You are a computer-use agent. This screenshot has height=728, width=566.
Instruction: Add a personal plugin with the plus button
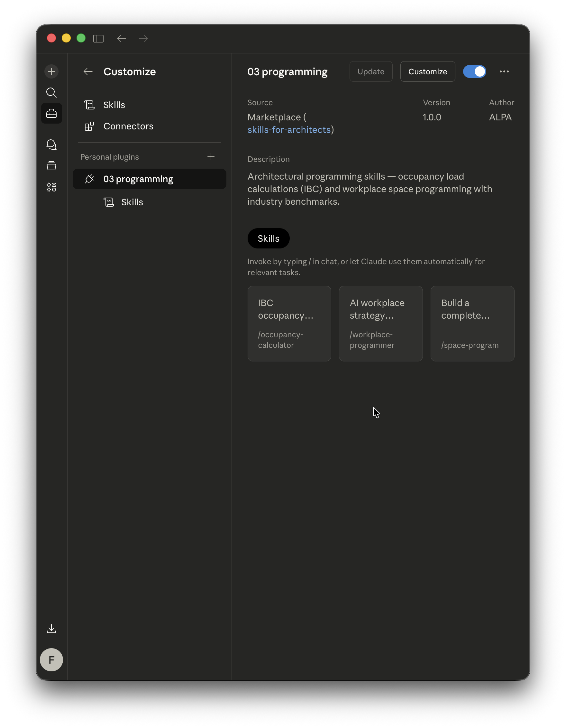(x=211, y=156)
